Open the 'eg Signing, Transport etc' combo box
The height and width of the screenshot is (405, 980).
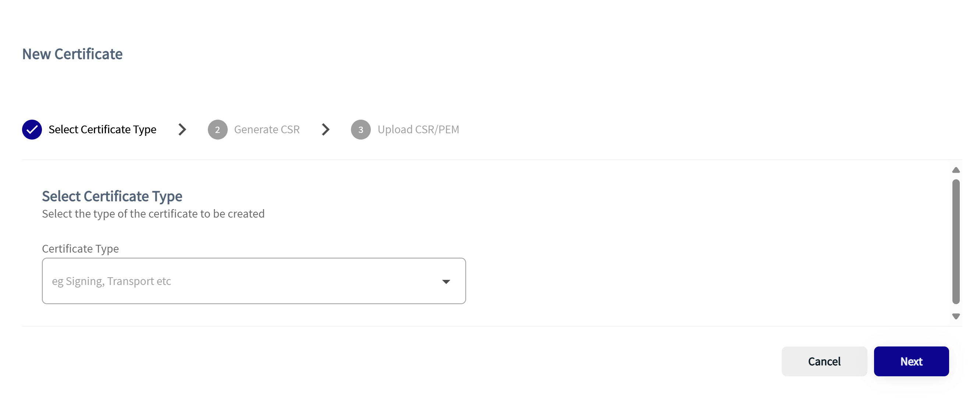254,281
